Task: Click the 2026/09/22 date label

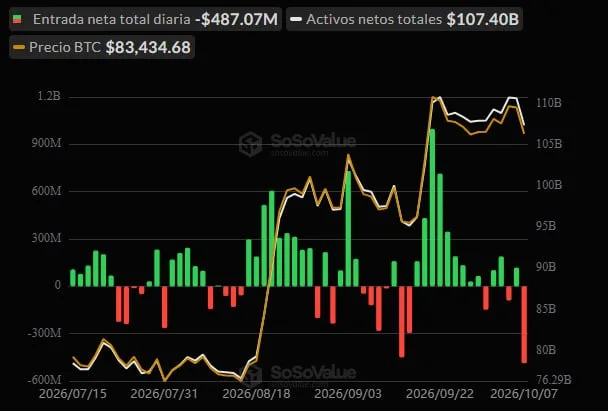Action: click(440, 394)
